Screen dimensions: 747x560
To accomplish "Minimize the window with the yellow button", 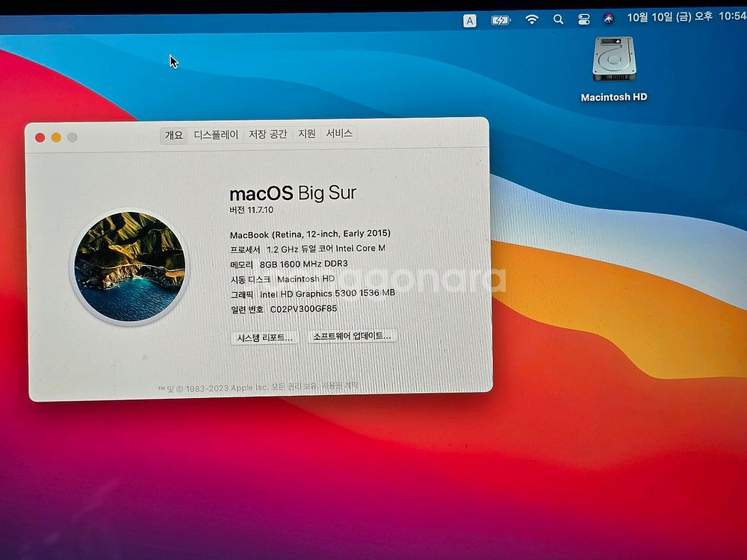I will tap(56, 137).
